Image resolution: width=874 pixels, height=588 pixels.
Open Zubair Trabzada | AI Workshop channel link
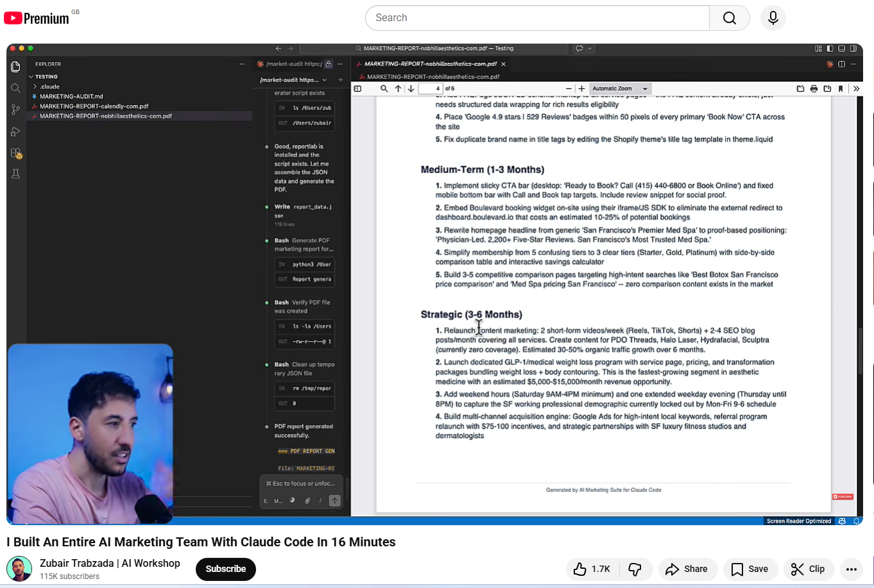pos(110,563)
